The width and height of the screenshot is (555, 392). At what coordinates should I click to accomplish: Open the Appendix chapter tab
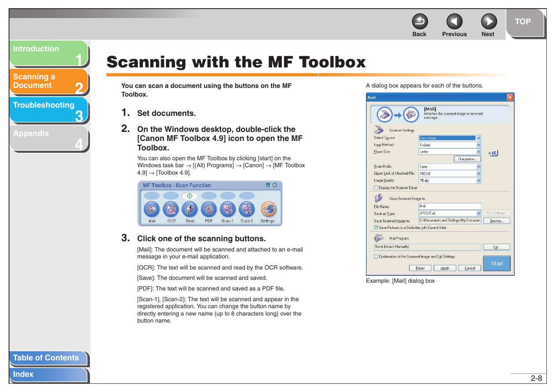[x=48, y=138]
